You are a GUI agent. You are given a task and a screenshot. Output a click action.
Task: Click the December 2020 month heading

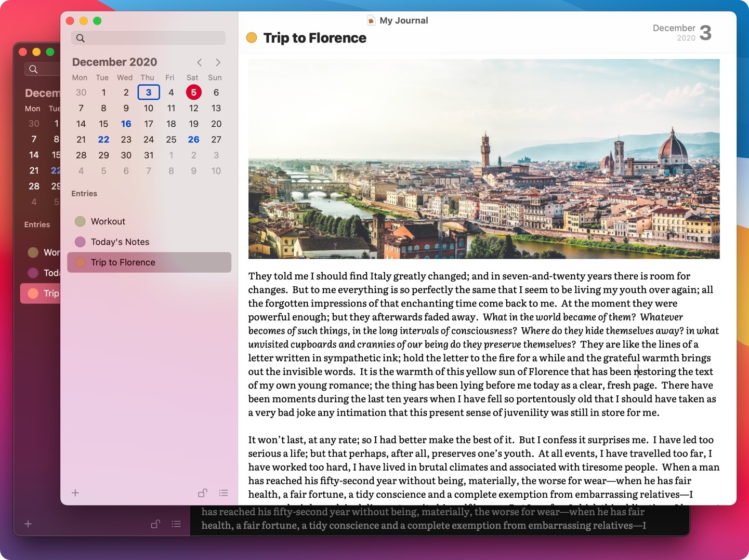click(x=114, y=62)
